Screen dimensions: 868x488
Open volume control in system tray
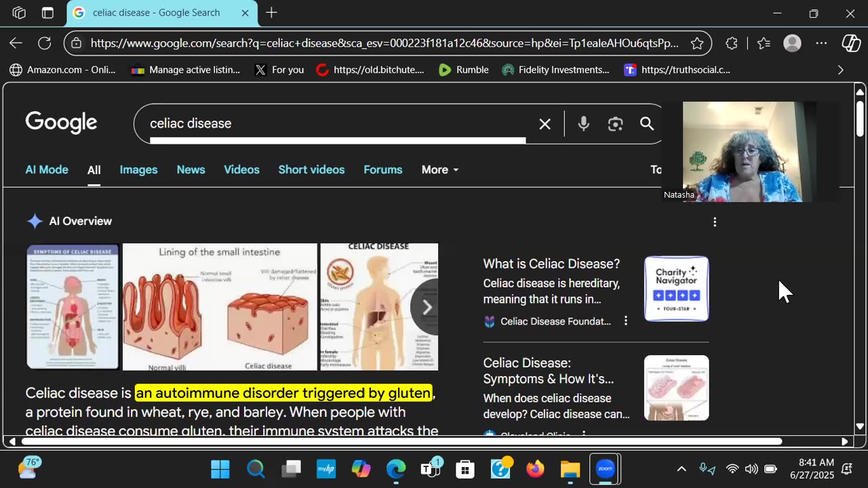coord(751,469)
